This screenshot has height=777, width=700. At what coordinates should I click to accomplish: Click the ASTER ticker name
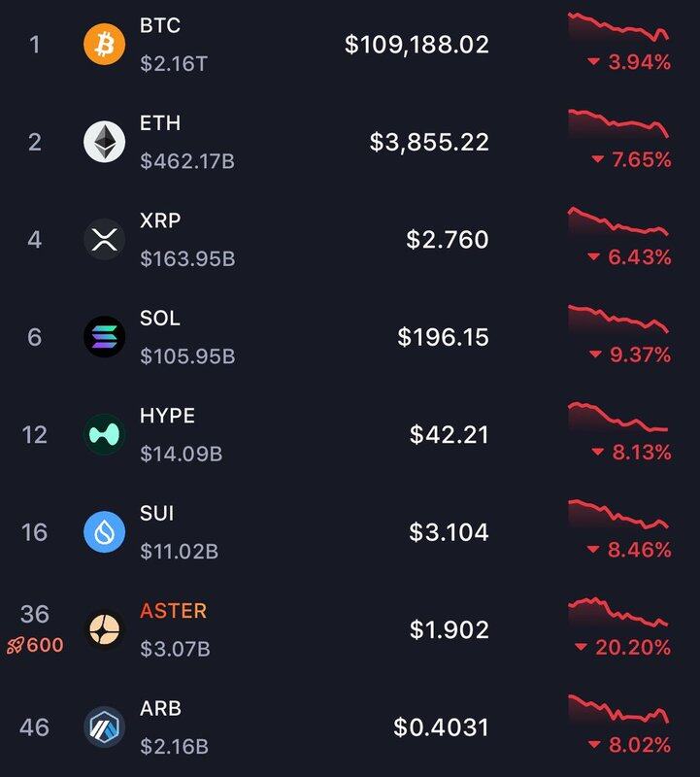pyautogui.click(x=173, y=611)
